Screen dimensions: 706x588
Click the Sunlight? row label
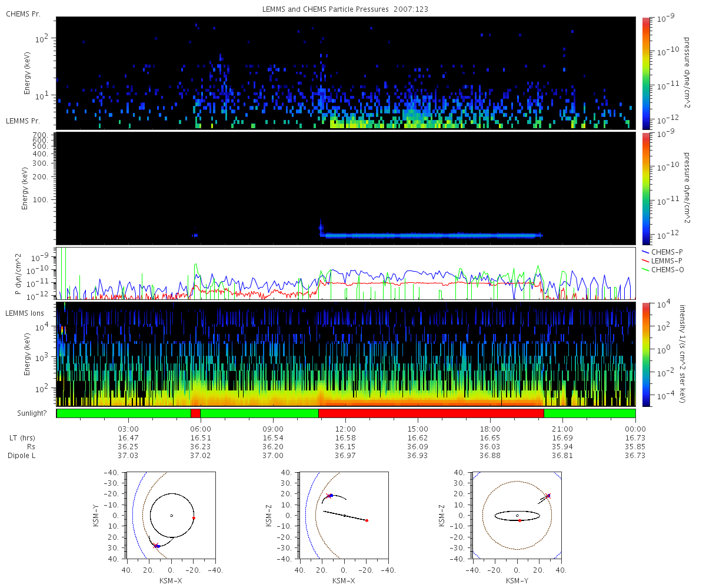point(26,413)
